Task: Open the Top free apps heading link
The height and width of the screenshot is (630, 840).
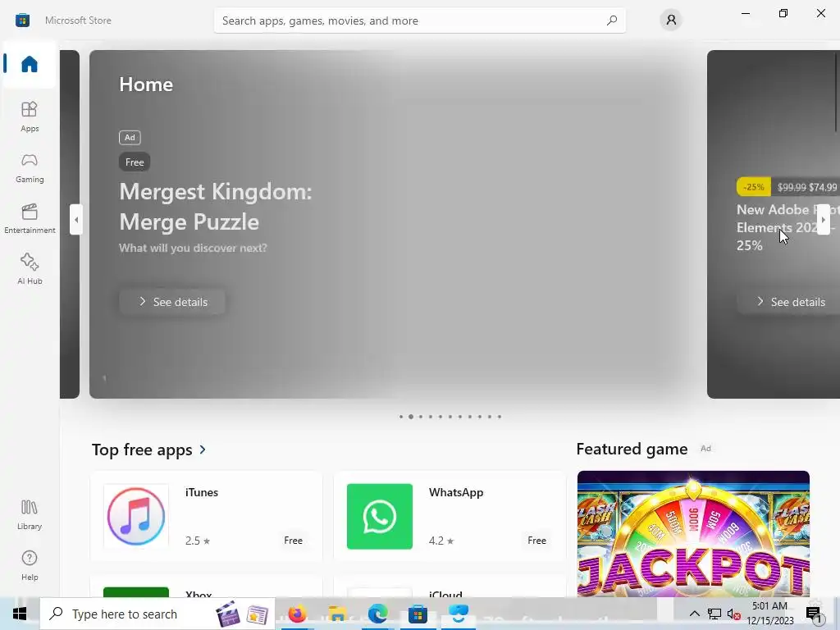Action: [x=142, y=450]
